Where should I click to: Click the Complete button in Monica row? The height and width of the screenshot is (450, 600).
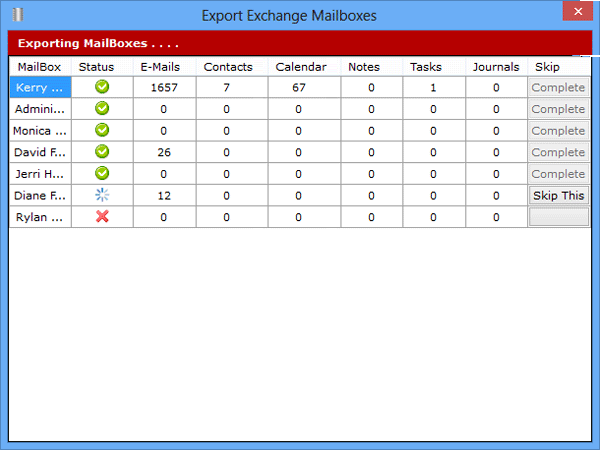click(x=559, y=130)
